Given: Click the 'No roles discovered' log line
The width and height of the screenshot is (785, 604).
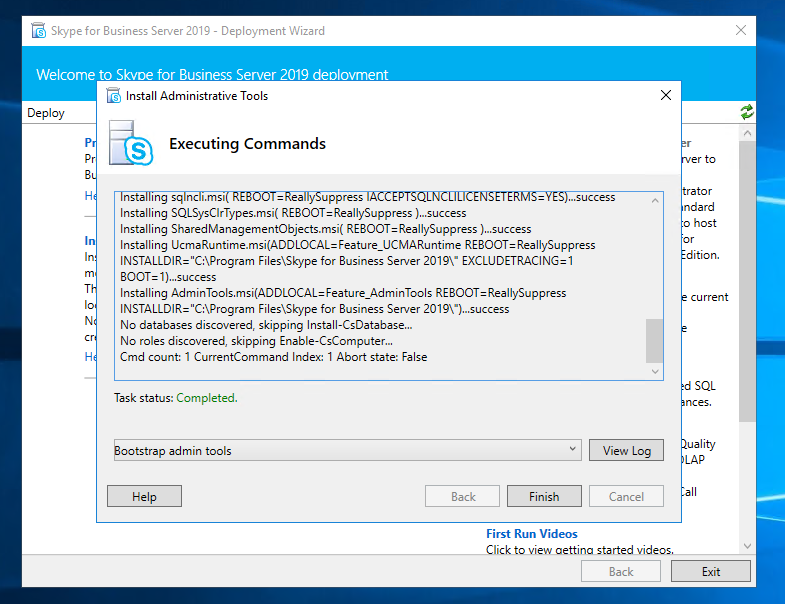Looking at the screenshot, I should [256, 341].
